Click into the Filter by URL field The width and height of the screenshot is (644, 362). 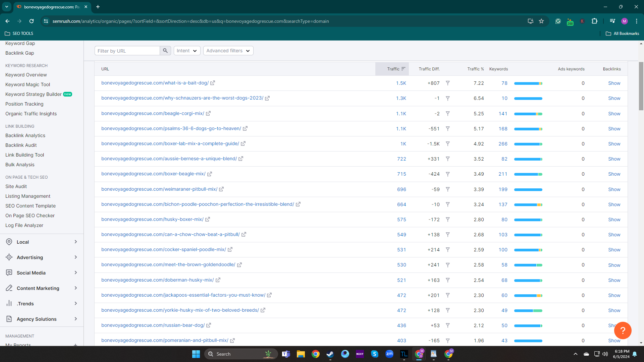[127, 51]
